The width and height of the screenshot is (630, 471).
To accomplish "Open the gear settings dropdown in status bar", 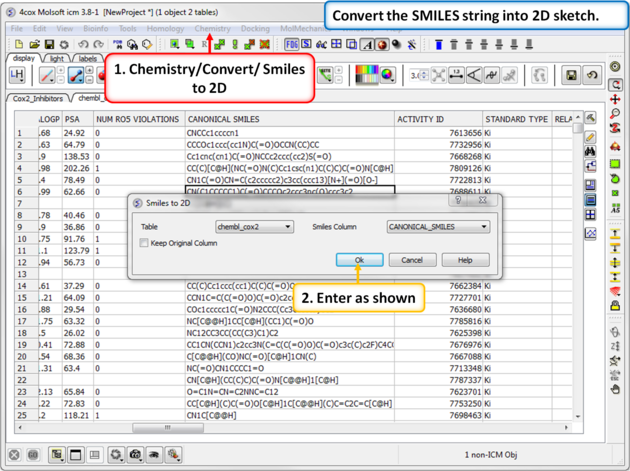I will coord(119,455).
